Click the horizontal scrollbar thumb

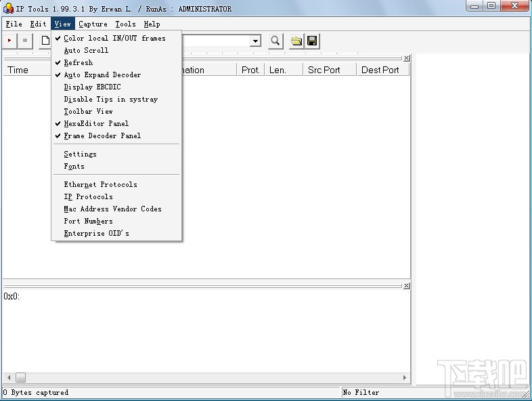click(21, 377)
